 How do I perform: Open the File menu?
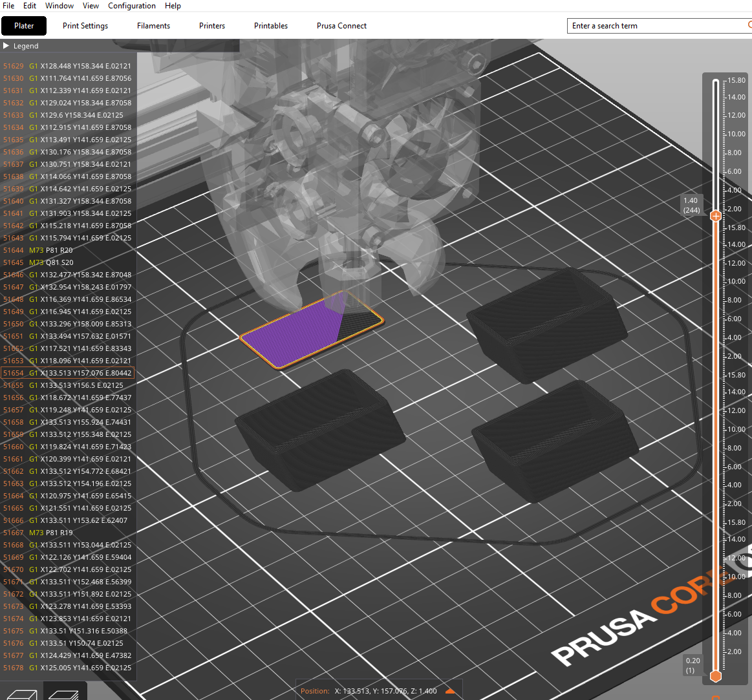(x=8, y=6)
